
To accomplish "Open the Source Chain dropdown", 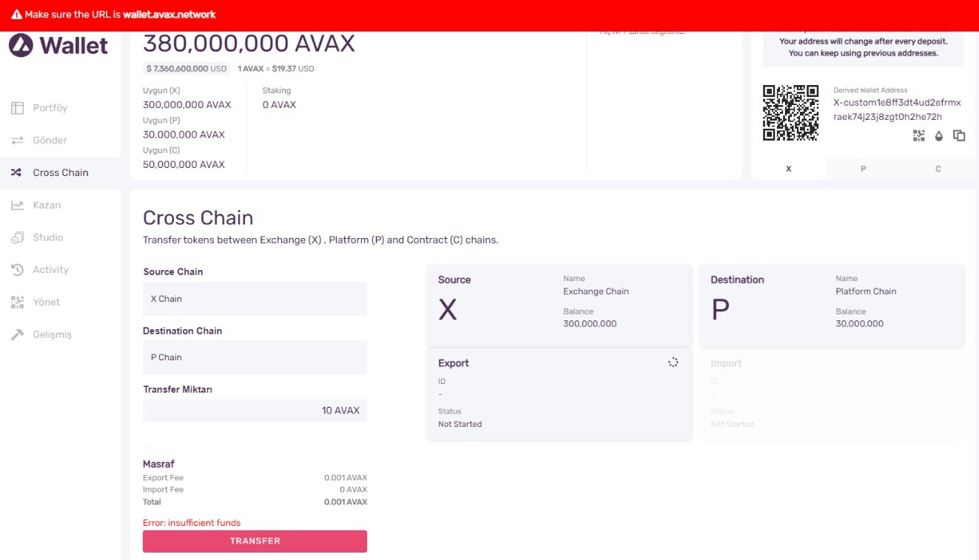I will pyautogui.click(x=255, y=299).
